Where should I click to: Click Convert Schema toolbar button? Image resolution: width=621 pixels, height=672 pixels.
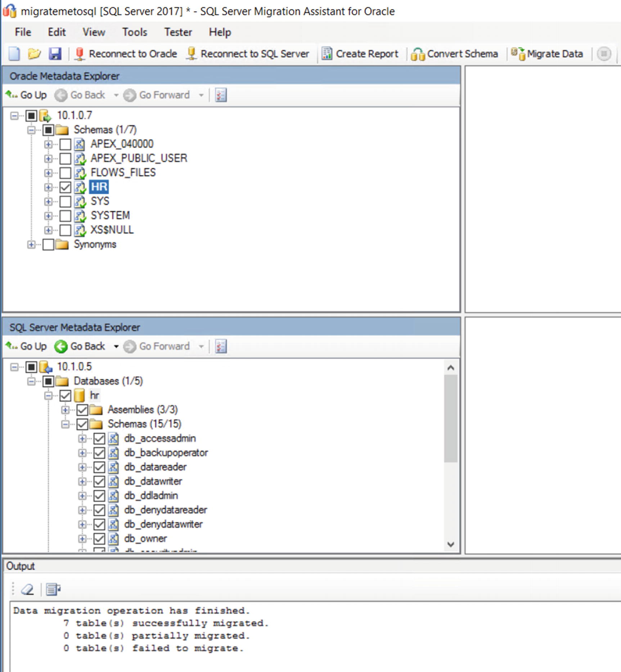pos(454,54)
